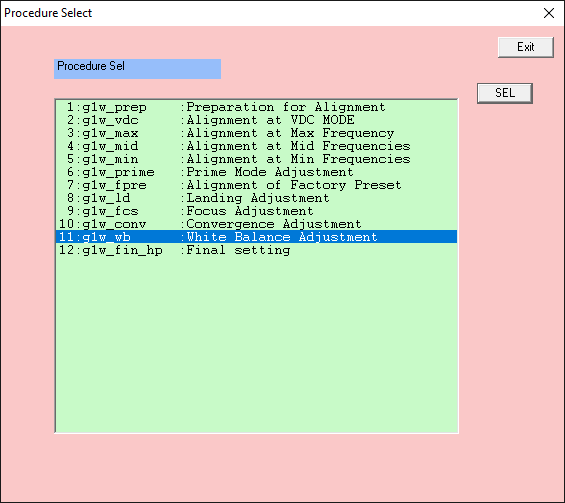565x503 pixels.
Task: Select g1w_fcs Focus Adjustment procedure
Action: click(256, 211)
